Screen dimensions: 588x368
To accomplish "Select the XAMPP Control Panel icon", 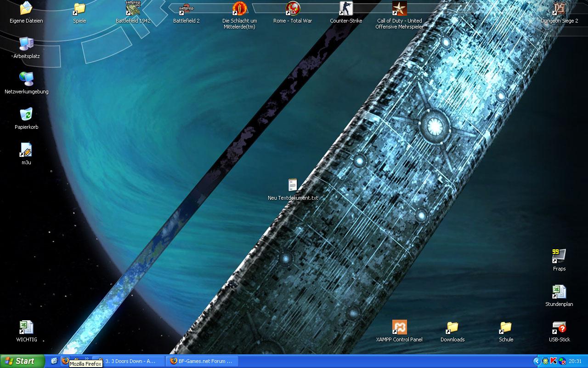I will pos(399,328).
